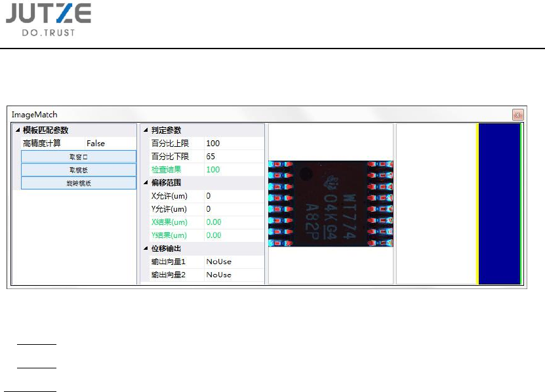The width and height of the screenshot is (545, 392).
Task: Select the 输出向量2 label
Action: tap(169, 275)
